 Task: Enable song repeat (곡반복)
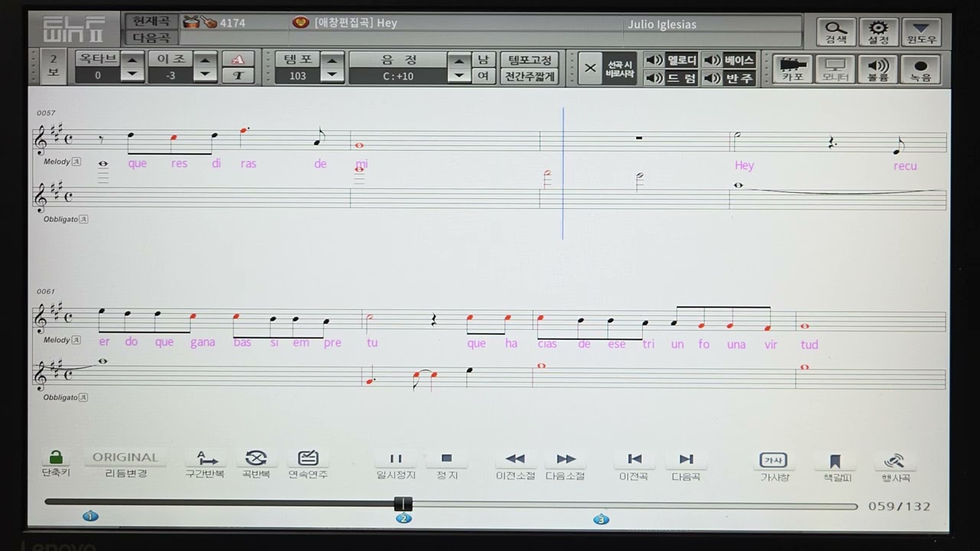tap(256, 464)
